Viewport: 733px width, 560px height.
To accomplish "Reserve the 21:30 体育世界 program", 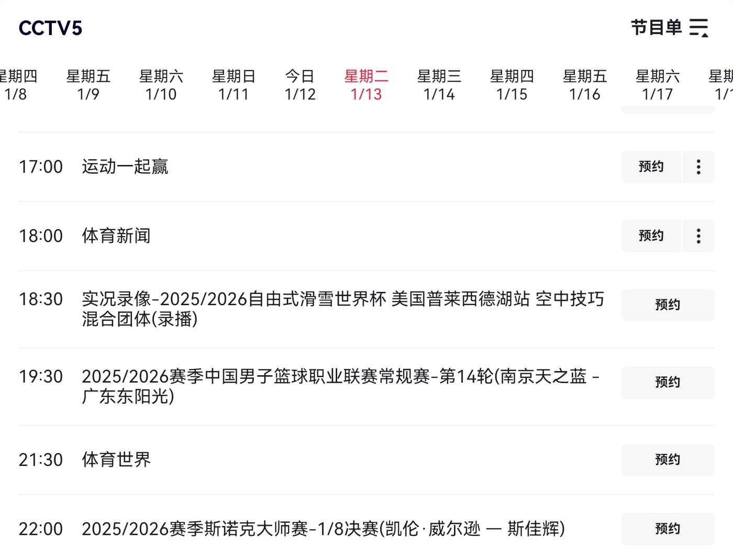I will [x=668, y=460].
